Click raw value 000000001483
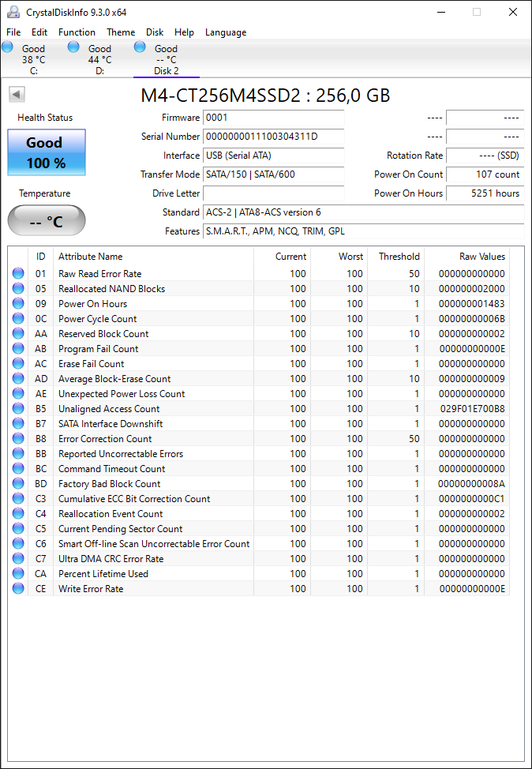The image size is (532, 769). pyautogui.click(x=472, y=304)
